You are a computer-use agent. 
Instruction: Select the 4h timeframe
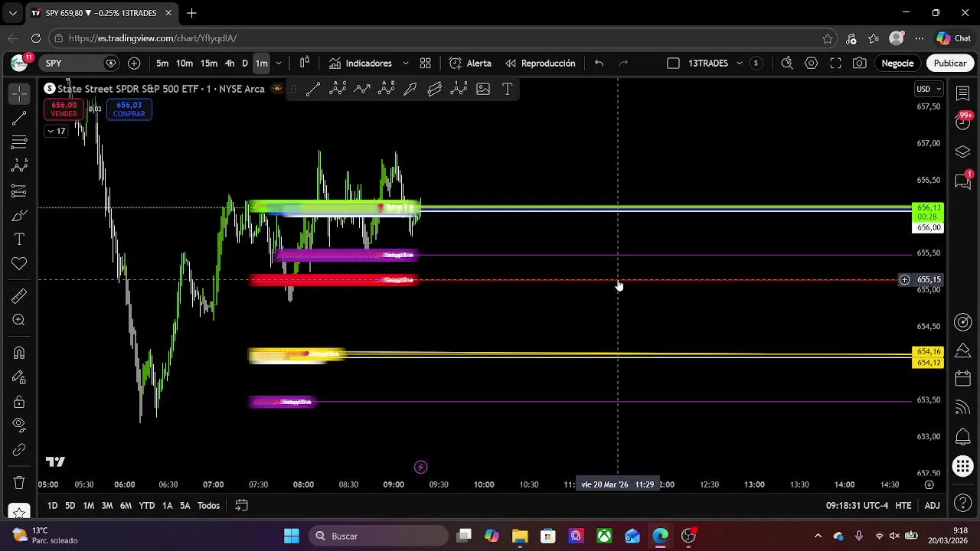point(230,64)
